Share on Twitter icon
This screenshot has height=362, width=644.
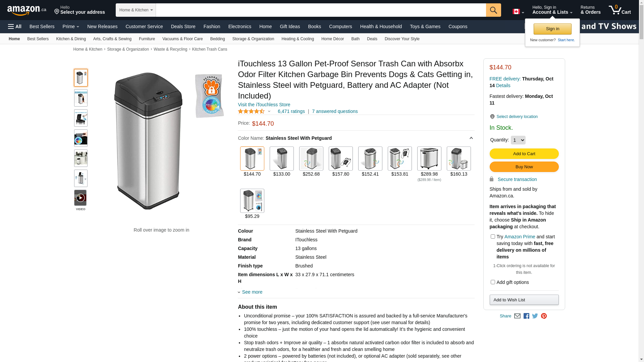coord(535,316)
